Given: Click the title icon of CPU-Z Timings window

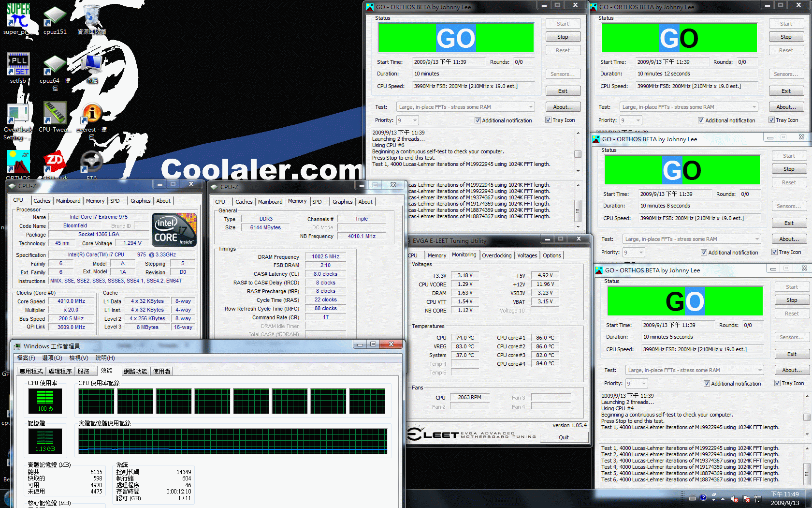Looking at the screenshot, I should point(214,187).
